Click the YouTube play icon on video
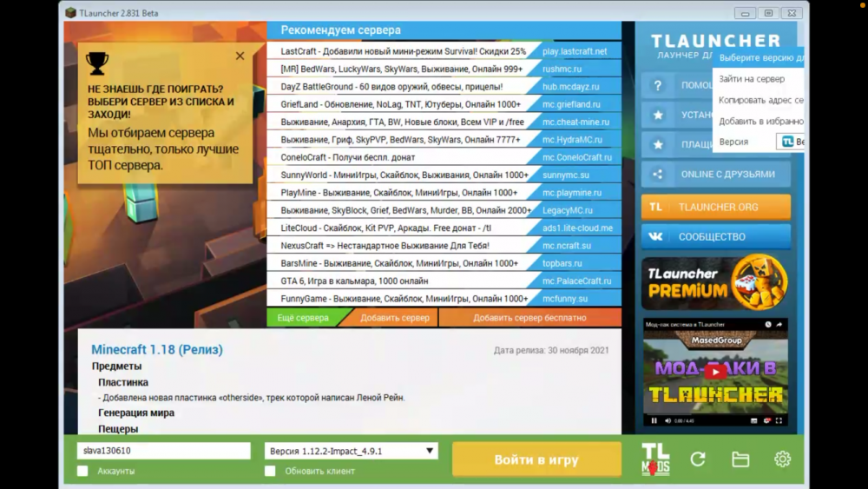This screenshot has width=868, height=489. tap(715, 372)
